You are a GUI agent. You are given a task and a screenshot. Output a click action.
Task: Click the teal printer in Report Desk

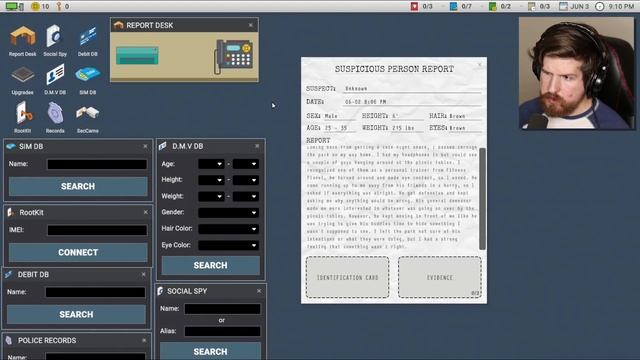pyautogui.click(x=137, y=56)
